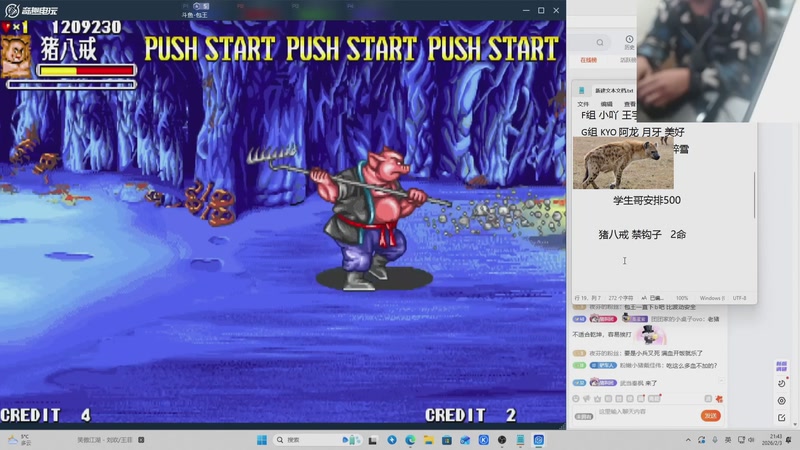Click the volume speaker icon in tray
The width and height of the screenshot is (800, 450).
(752, 440)
